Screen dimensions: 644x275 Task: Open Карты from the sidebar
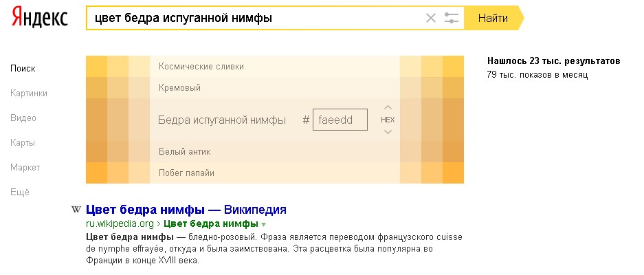coord(22,142)
